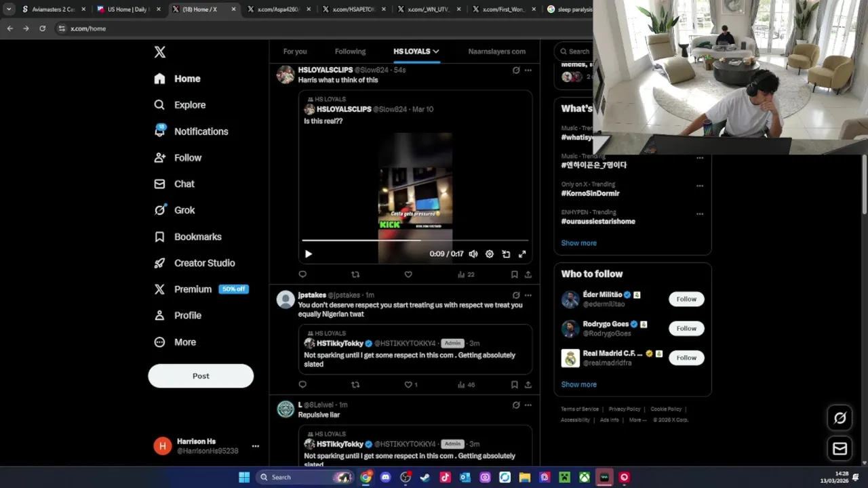Open Explore in the sidebar
Viewport: 868px width, 488px height.
180,105
